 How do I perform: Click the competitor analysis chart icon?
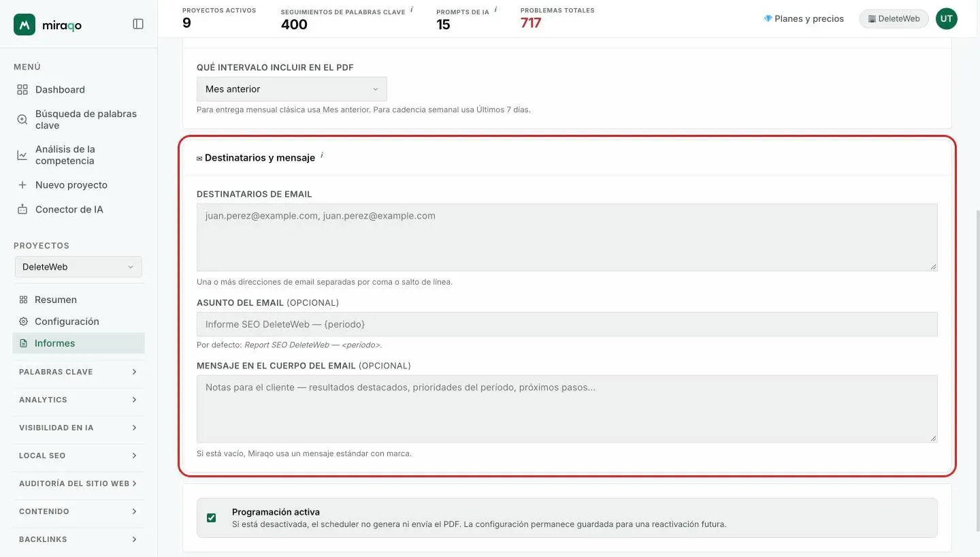tap(22, 155)
